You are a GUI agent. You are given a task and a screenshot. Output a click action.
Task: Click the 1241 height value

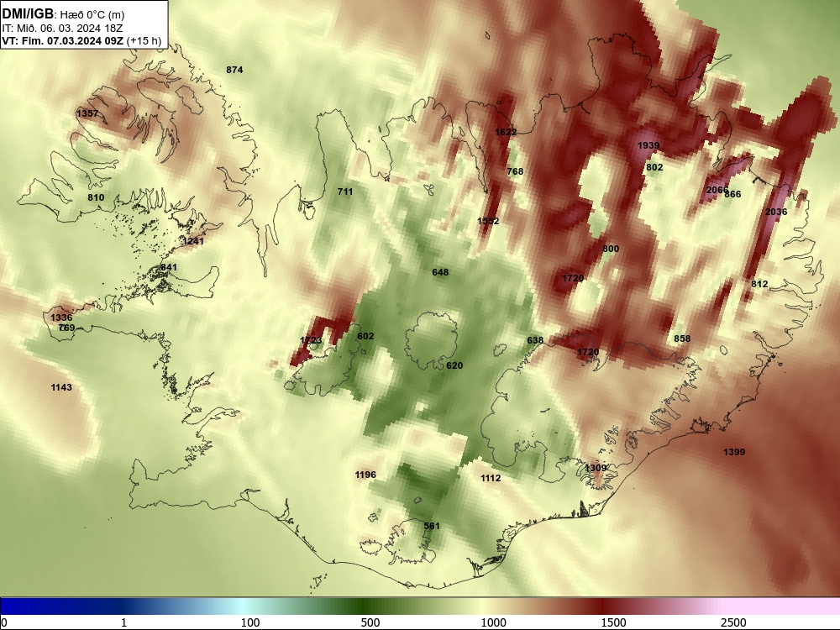(193, 241)
